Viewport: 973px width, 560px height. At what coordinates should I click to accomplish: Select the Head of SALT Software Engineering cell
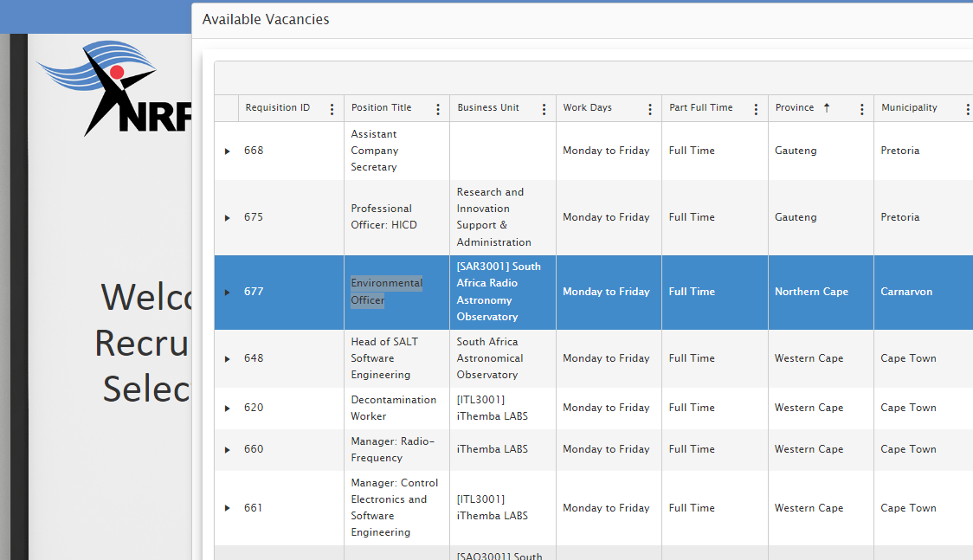tap(383, 358)
